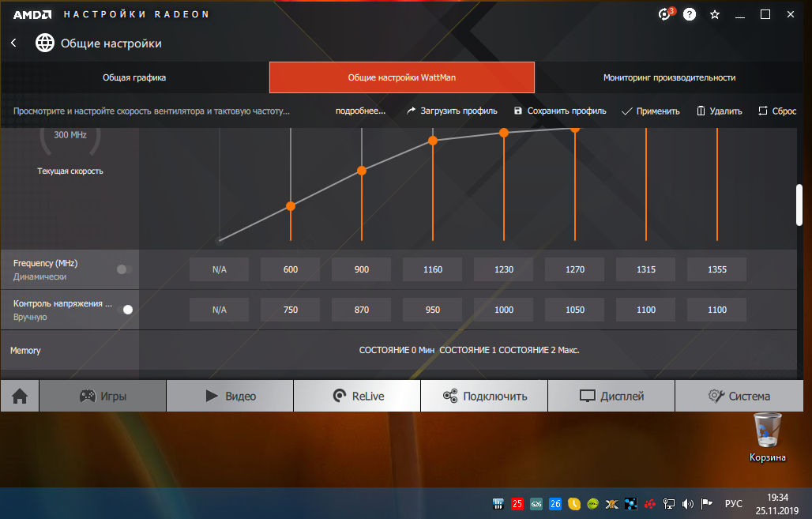Viewport: 812px width, 519px height.
Task: Click voltage field showing 1050
Action: coord(575,310)
